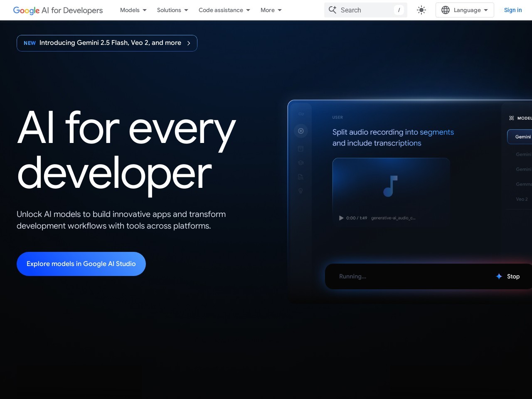Click the archive box icon in demo sidebar
532x399 pixels.
[300, 149]
